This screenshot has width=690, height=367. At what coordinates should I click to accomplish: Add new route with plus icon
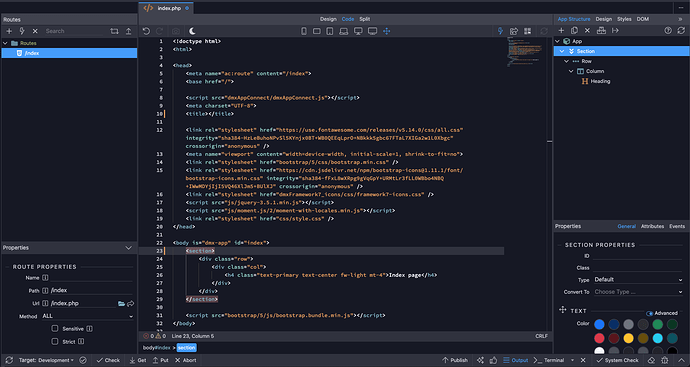(9, 31)
